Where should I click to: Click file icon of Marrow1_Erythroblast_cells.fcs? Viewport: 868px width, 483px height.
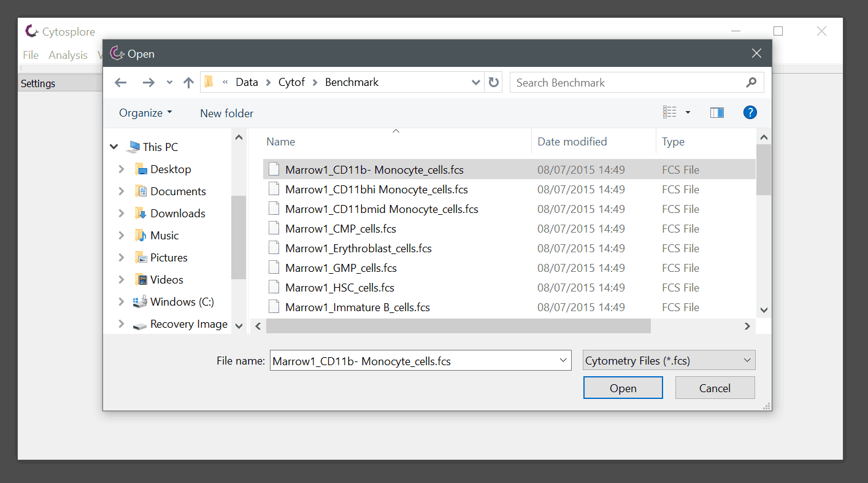pos(274,248)
